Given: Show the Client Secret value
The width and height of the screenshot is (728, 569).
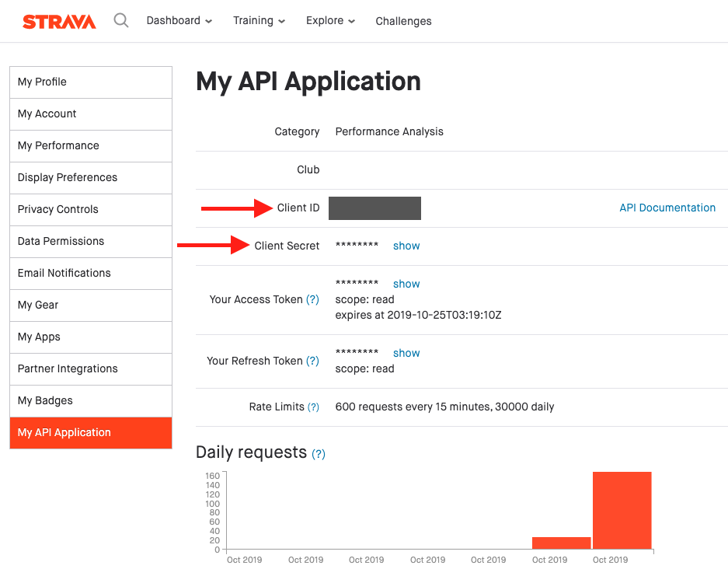Looking at the screenshot, I should 406,246.
